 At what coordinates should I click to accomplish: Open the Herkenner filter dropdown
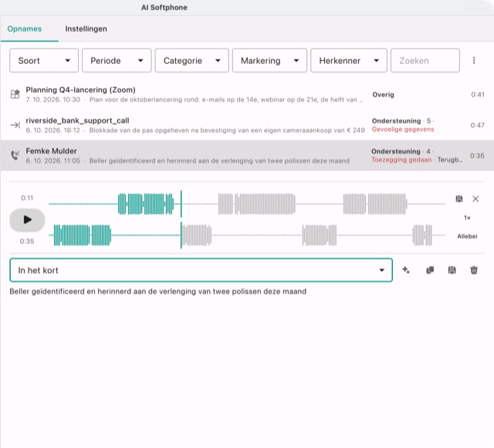[348, 60]
